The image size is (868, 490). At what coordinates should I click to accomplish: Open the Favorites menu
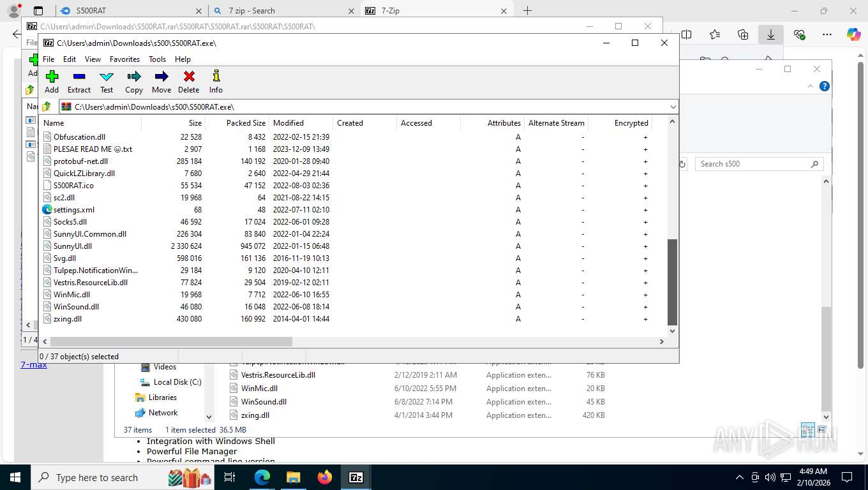click(x=124, y=59)
